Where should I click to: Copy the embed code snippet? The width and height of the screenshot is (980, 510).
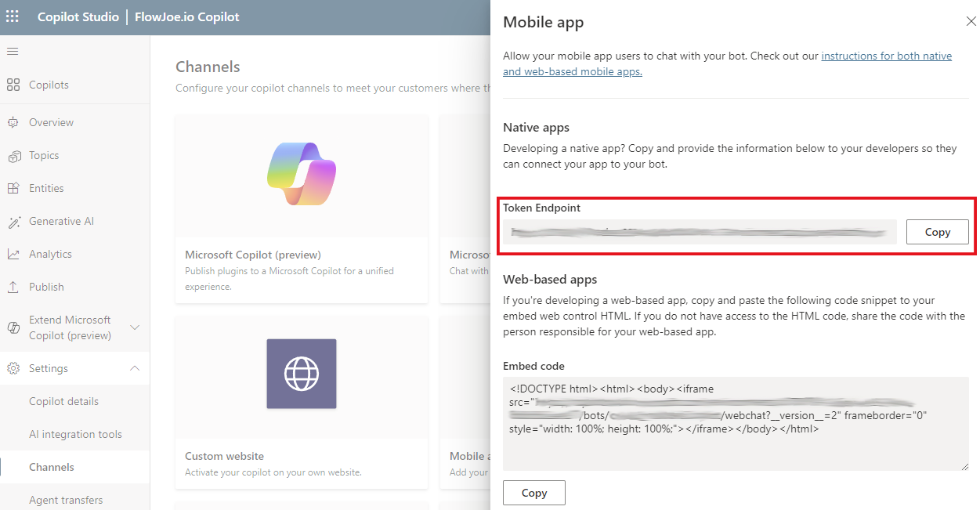(x=533, y=493)
